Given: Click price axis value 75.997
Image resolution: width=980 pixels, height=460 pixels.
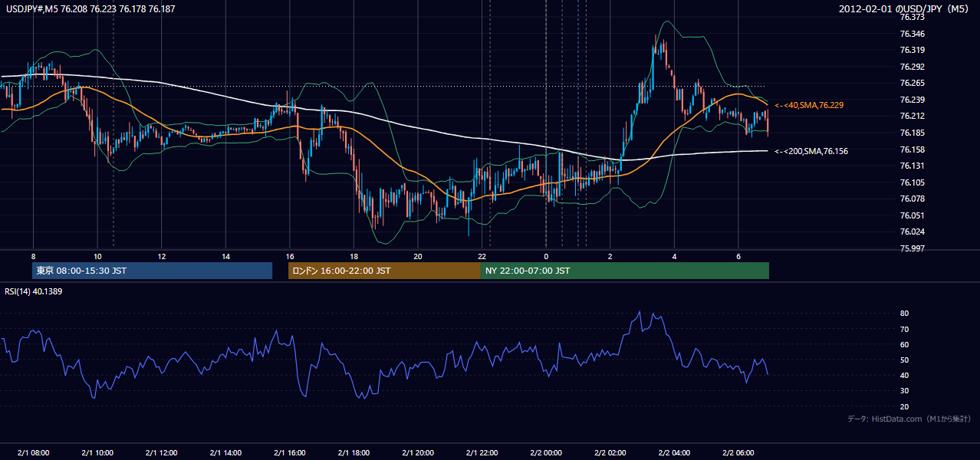Looking at the screenshot, I should [x=912, y=248].
